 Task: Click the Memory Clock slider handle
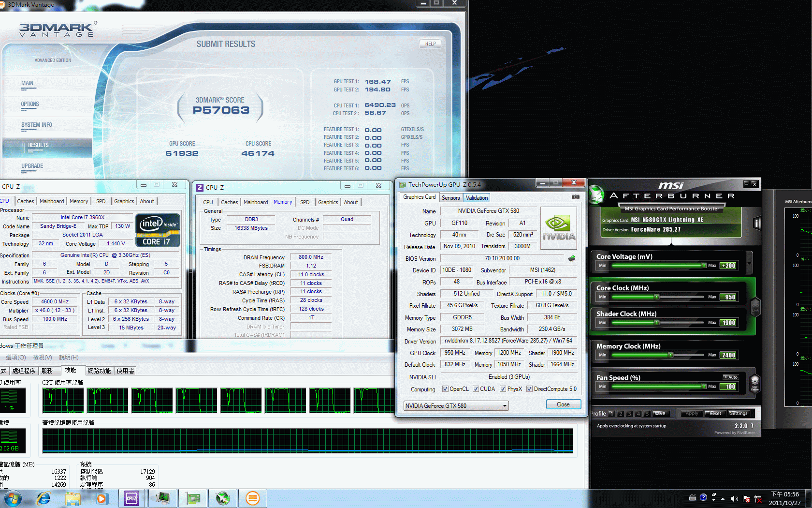[670, 355]
